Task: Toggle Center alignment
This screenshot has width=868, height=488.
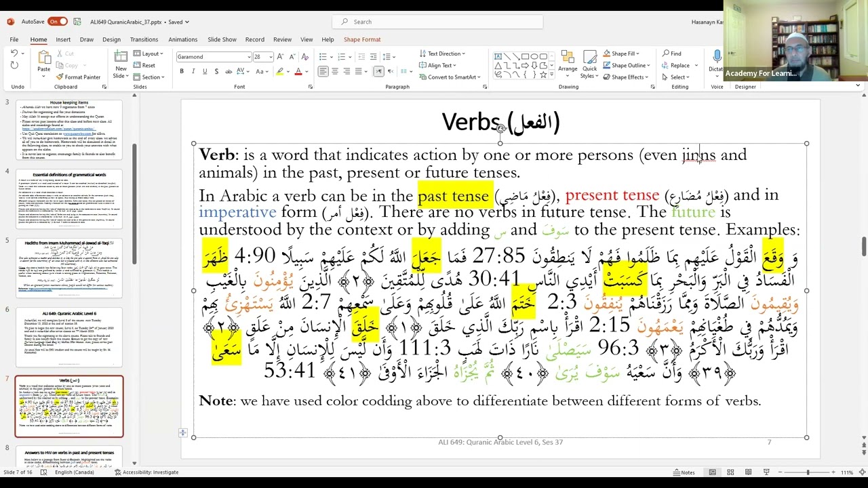Action: tap(335, 72)
